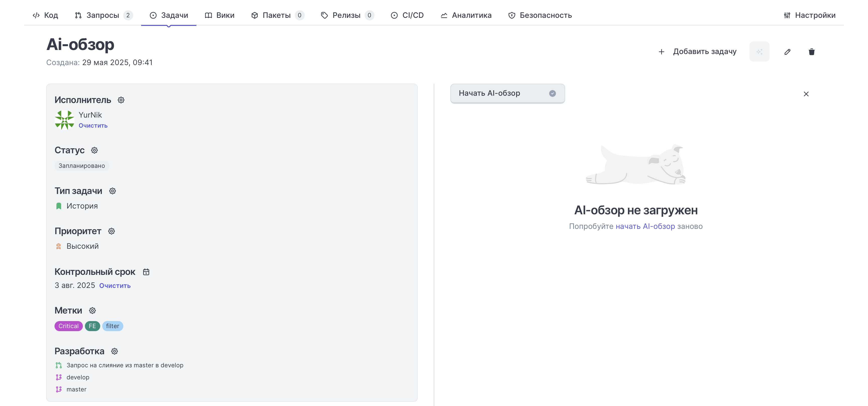Click the shield icon in Безопасность tab
This screenshot has height=406, width=868.
(x=512, y=15)
